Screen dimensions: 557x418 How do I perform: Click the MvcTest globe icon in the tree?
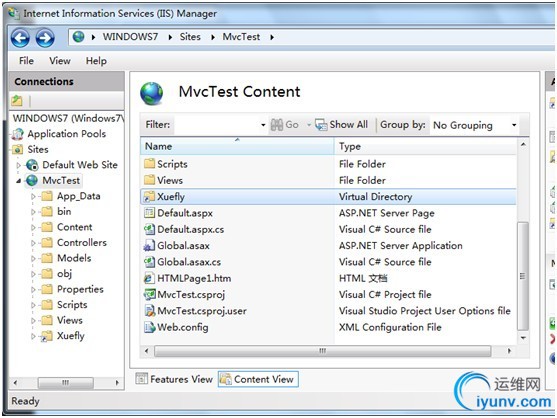32,180
